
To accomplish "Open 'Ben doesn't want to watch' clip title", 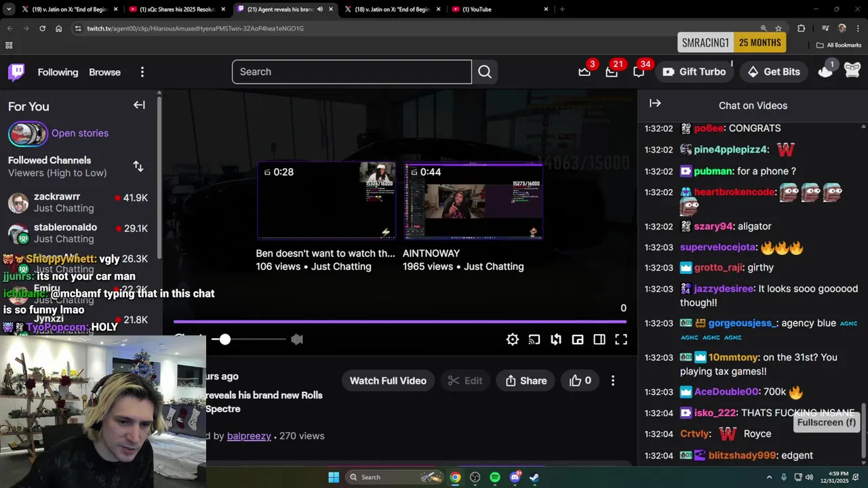I will tap(325, 253).
